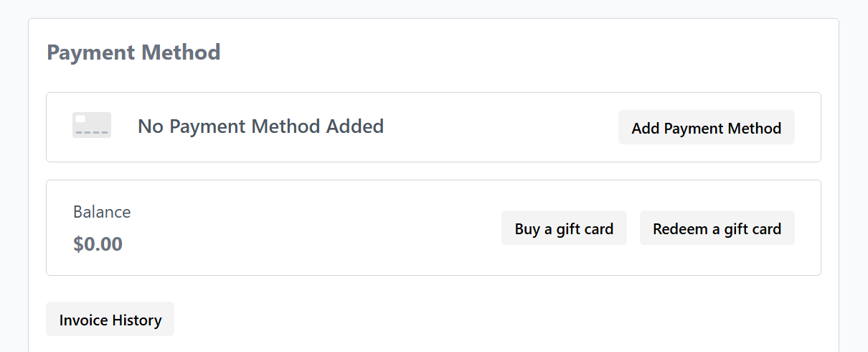Click the No Payment Method Added text
868x352 pixels.
260,126
